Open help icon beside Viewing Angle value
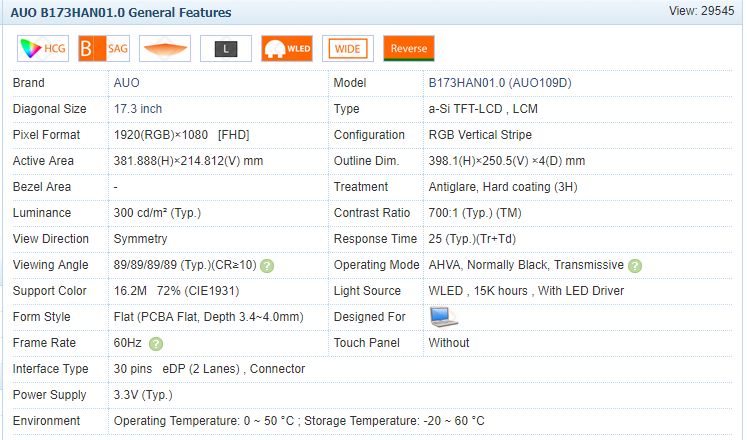The height and width of the screenshot is (440, 747). tap(267, 266)
